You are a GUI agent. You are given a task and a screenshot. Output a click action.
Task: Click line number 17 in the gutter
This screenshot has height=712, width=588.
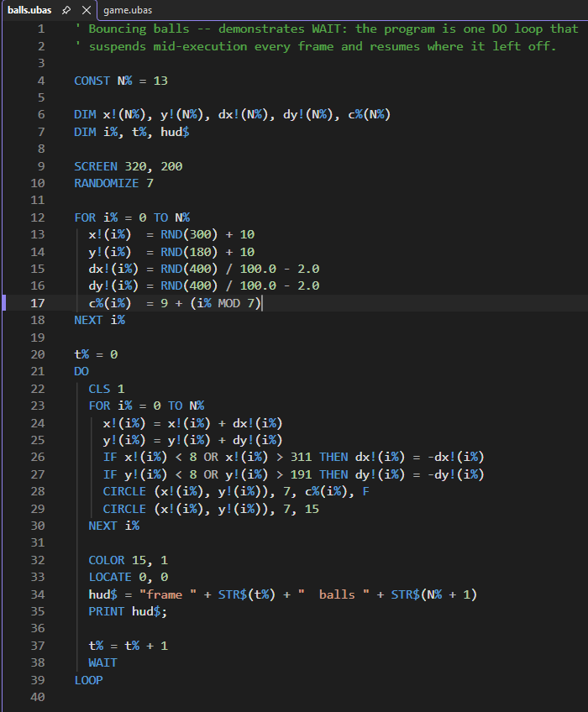point(38,303)
